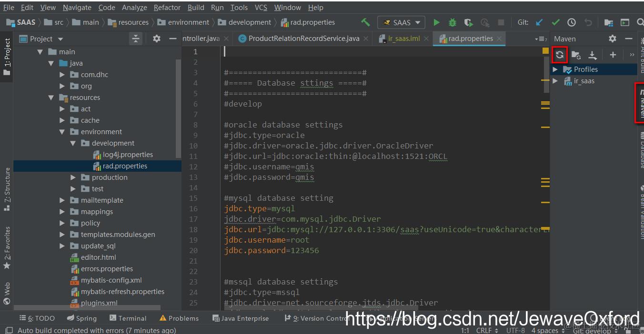
Task: Click the yellow inspection indicator square in editor
Action: pyautogui.click(x=545, y=50)
